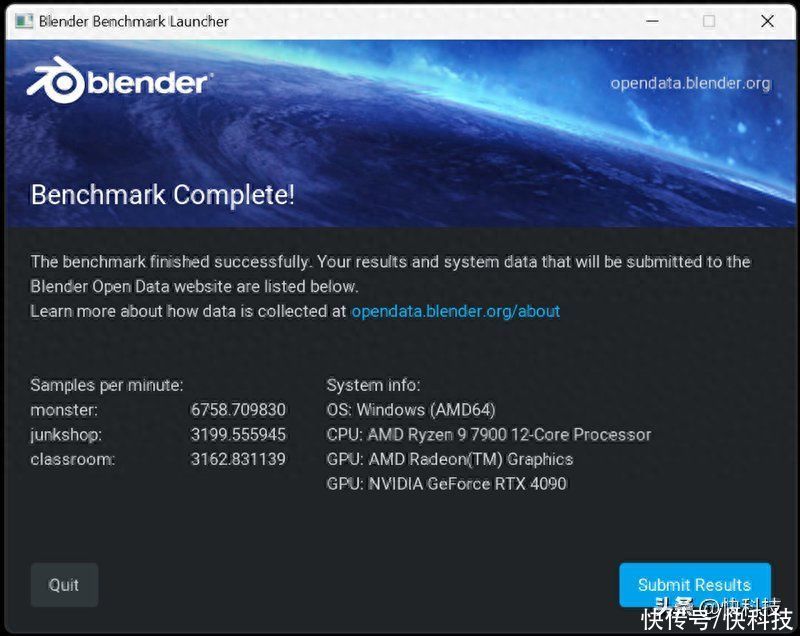Screen dimensions: 800x636
Task: Click the Blender Benchmark Launcher title text
Action: 134,21
